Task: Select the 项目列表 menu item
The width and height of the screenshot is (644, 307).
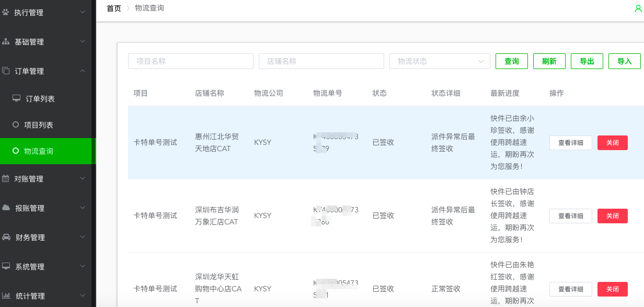Action: click(x=39, y=125)
